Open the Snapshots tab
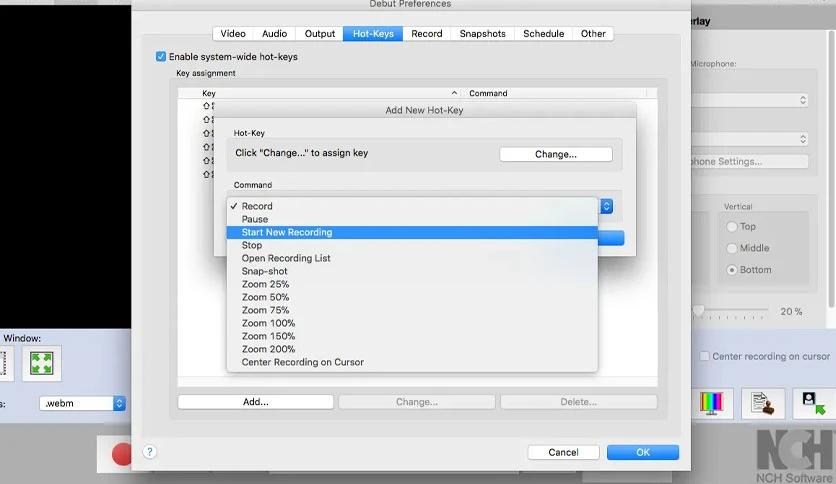The height and width of the screenshot is (484, 836). point(482,34)
